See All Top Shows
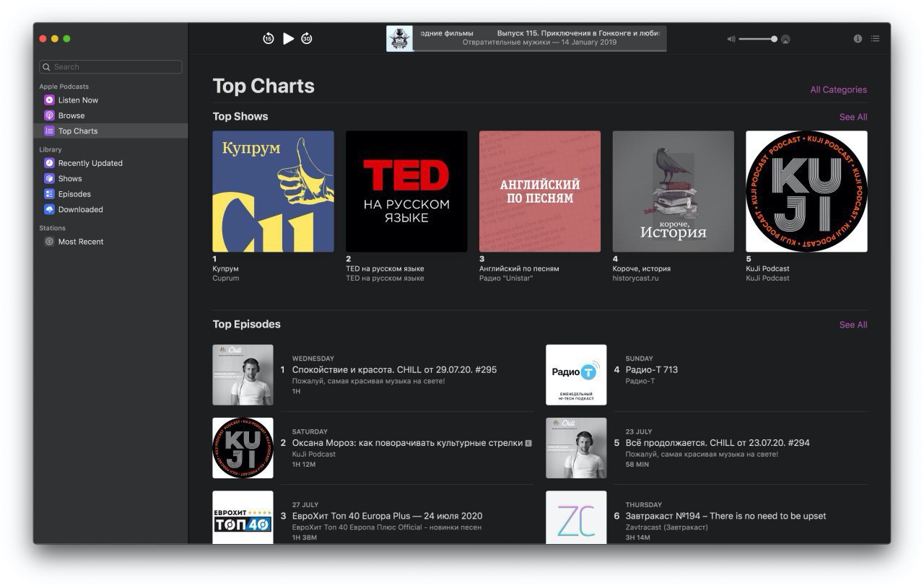 coord(853,117)
